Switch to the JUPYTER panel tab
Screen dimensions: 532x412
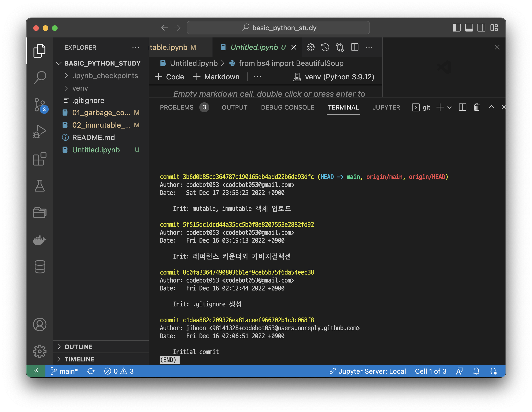tap(386, 107)
